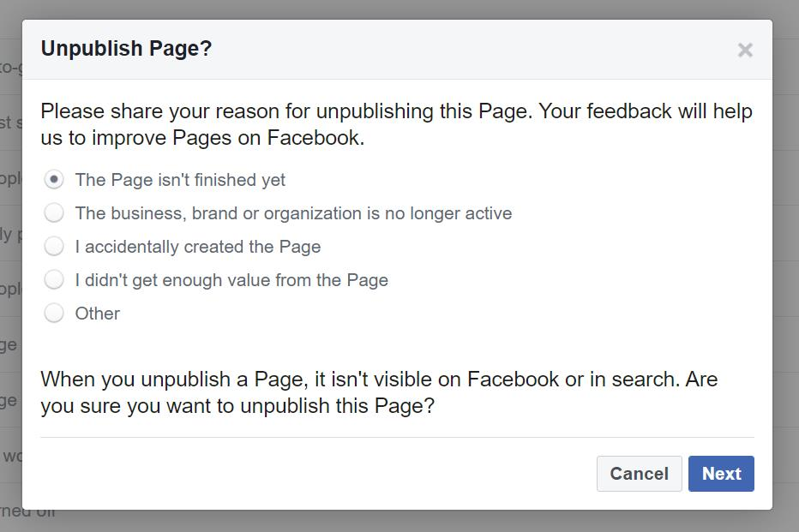Click empty header area right of the title
The image size is (799, 532).
click(472, 49)
